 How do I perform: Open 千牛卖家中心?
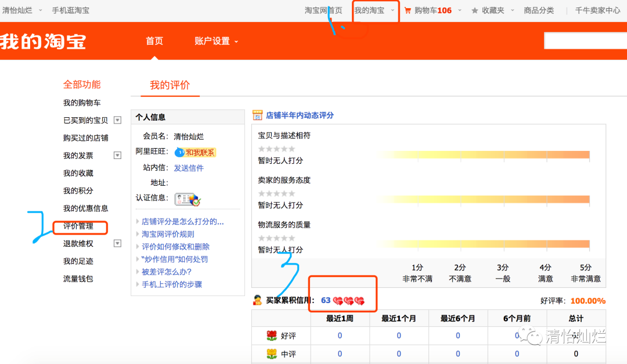(x=597, y=10)
